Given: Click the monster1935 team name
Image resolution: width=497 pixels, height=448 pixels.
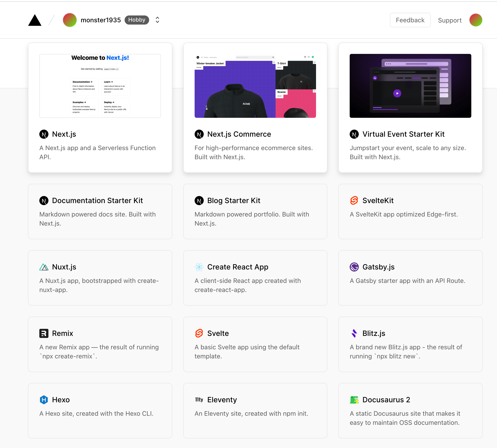Looking at the screenshot, I should click(x=101, y=20).
